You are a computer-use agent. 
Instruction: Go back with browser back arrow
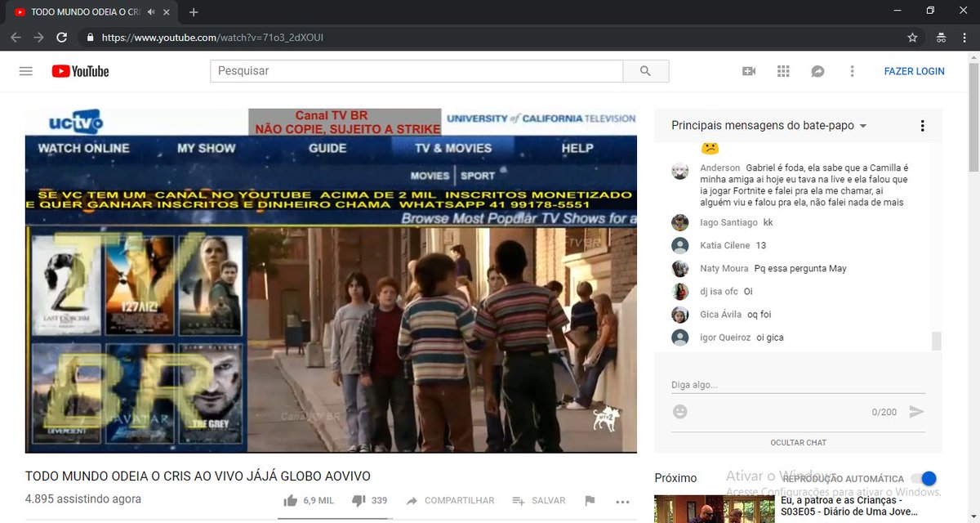point(16,38)
